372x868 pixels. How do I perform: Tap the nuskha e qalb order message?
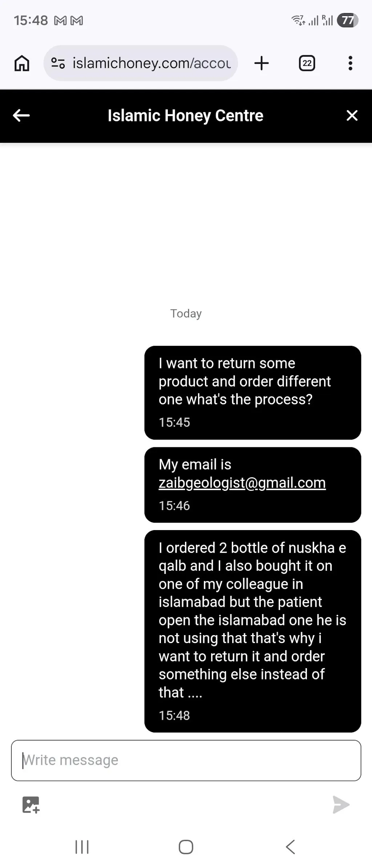(252, 630)
